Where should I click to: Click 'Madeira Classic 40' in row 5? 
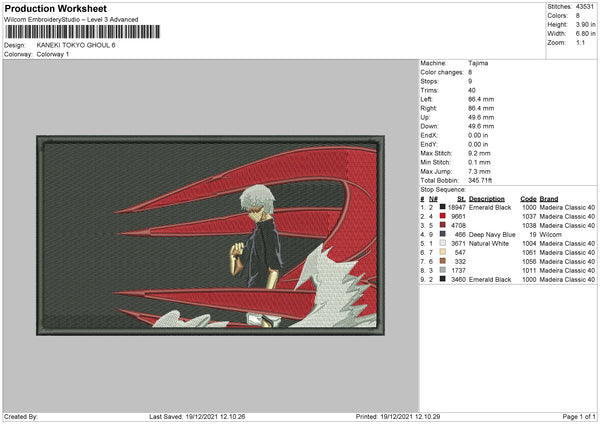(x=567, y=243)
